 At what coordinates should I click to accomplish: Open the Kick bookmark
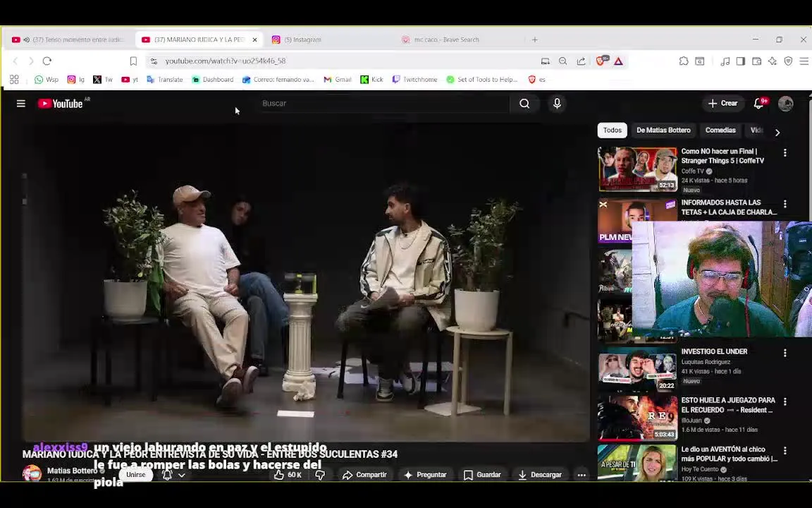pos(372,79)
